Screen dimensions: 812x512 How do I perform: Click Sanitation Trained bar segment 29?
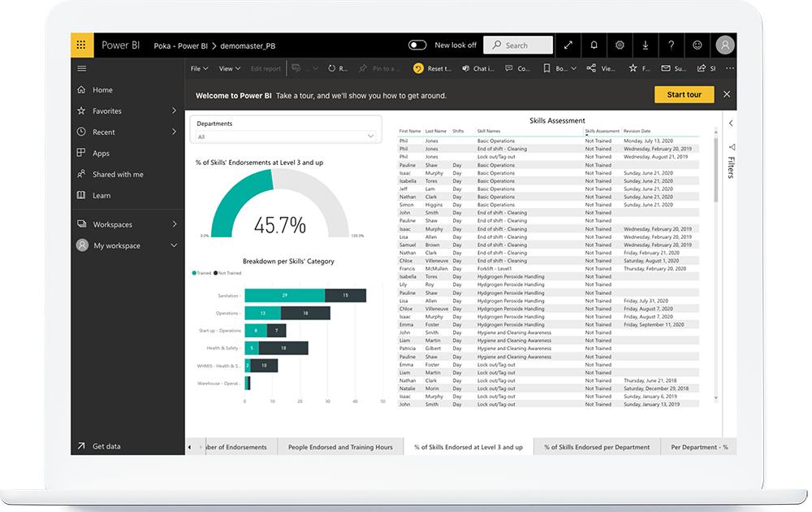pos(285,295)
